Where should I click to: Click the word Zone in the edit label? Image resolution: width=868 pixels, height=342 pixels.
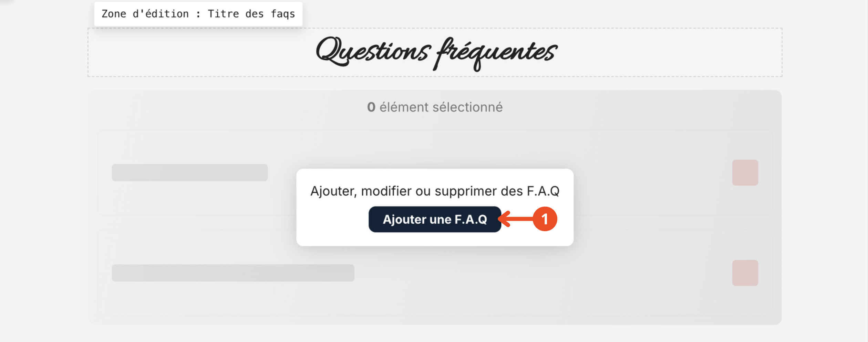pyautogui.click(x=114, y=14)
